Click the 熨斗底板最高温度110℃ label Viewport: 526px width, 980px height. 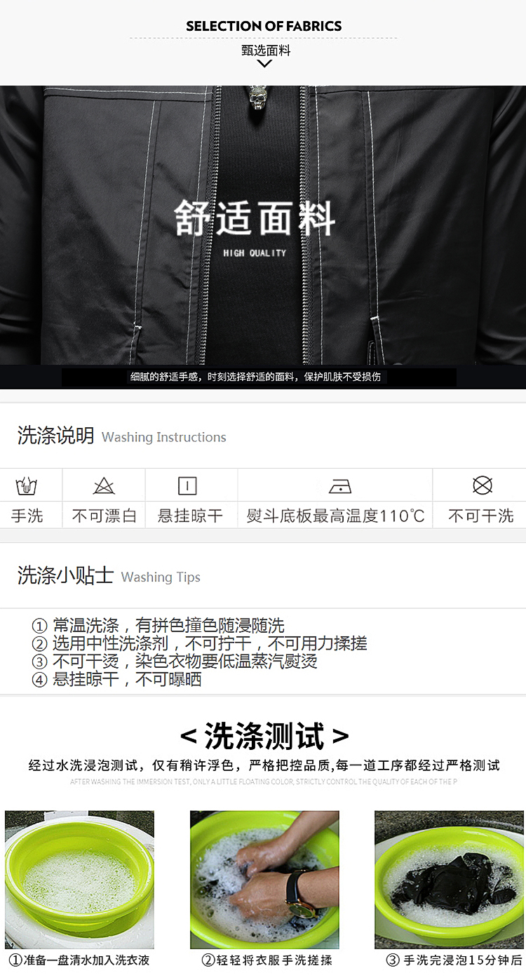pyautogui.click(x=335, y=516)
